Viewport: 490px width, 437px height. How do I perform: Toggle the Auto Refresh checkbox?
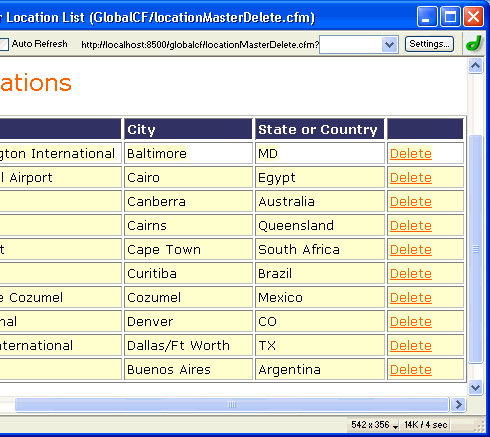(4, 44)
